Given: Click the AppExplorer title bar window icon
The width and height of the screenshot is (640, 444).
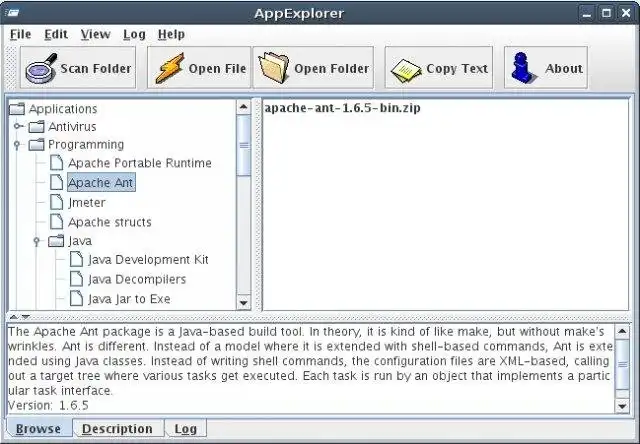Looking at the screenshot, I should coord(11,13).
